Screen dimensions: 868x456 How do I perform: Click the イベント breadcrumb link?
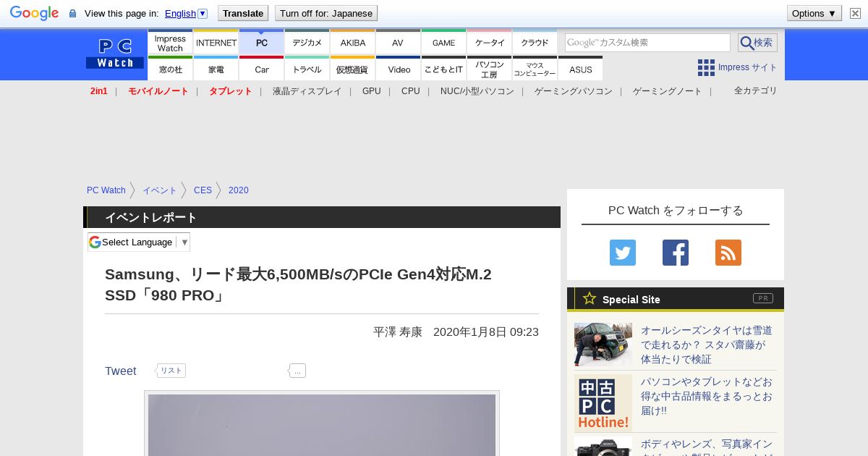point(160,190)
